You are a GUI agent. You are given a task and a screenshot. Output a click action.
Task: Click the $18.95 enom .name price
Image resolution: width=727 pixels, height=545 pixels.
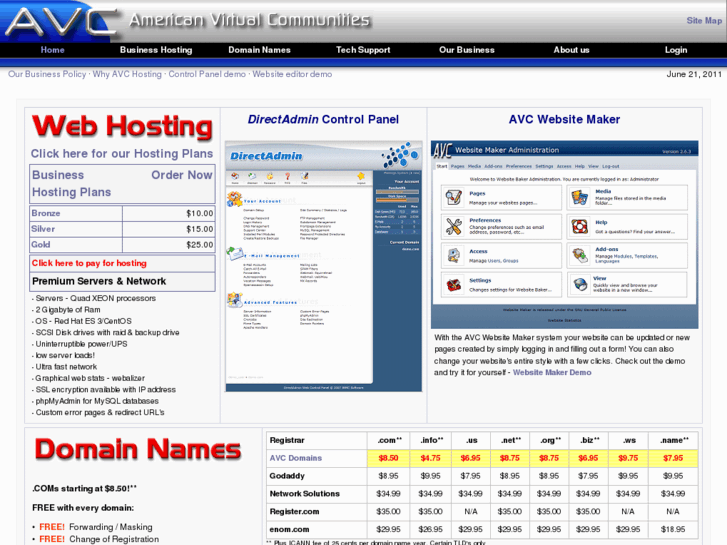click(x=673, y=529)
